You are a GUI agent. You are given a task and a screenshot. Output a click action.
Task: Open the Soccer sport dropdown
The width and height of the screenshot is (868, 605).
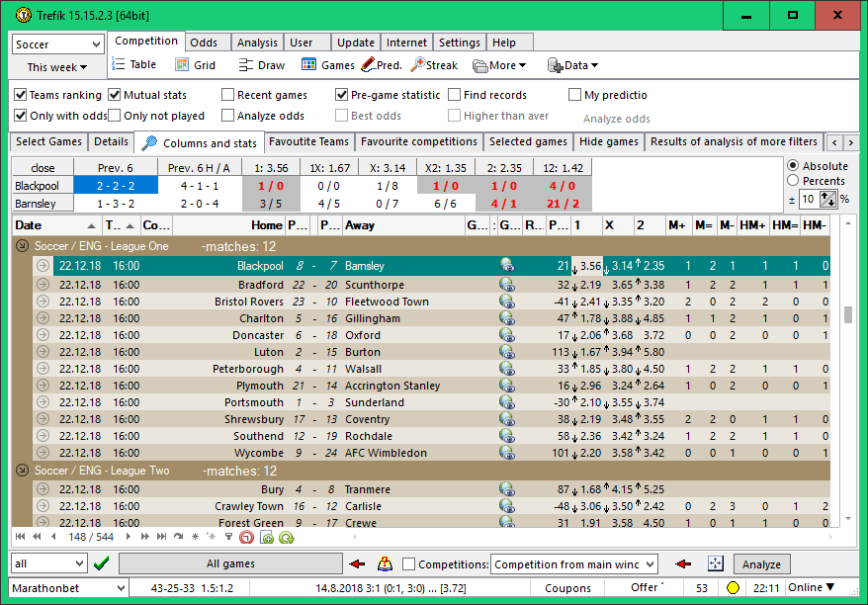[x=57, y=44]
